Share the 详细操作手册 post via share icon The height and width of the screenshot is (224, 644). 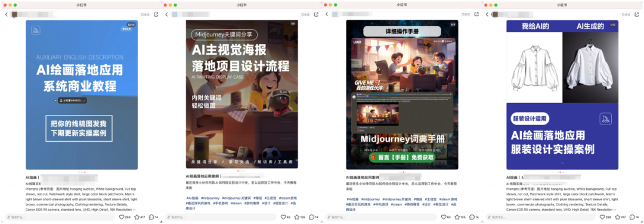pyautogui.click(x=476, y=14)
